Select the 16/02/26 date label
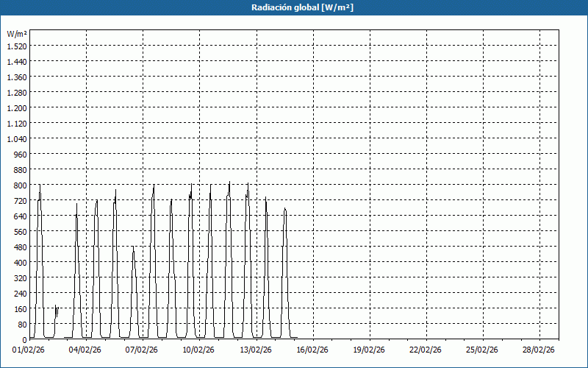Viewport: 588px width, 368px height. pyautogui.click(x=312, y=350)
